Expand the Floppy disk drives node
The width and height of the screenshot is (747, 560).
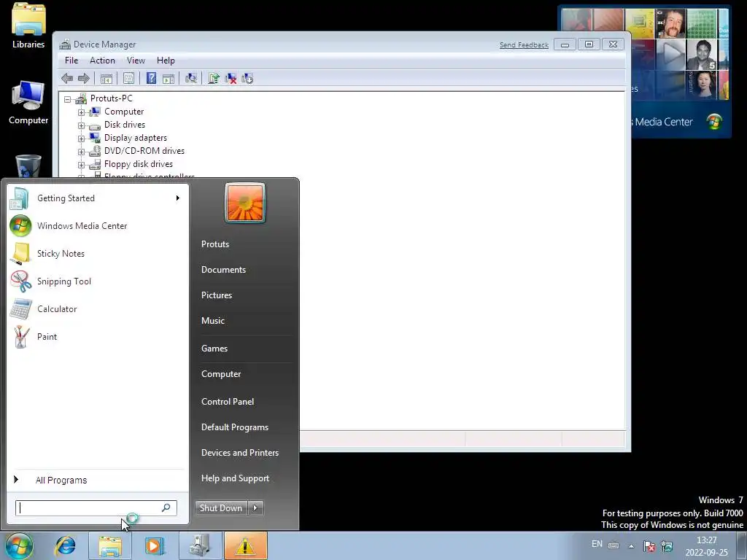pos(81,165)
